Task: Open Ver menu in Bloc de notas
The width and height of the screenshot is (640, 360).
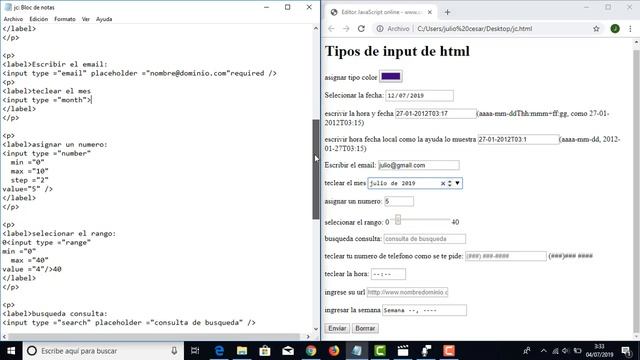Action: click(86, 19)
